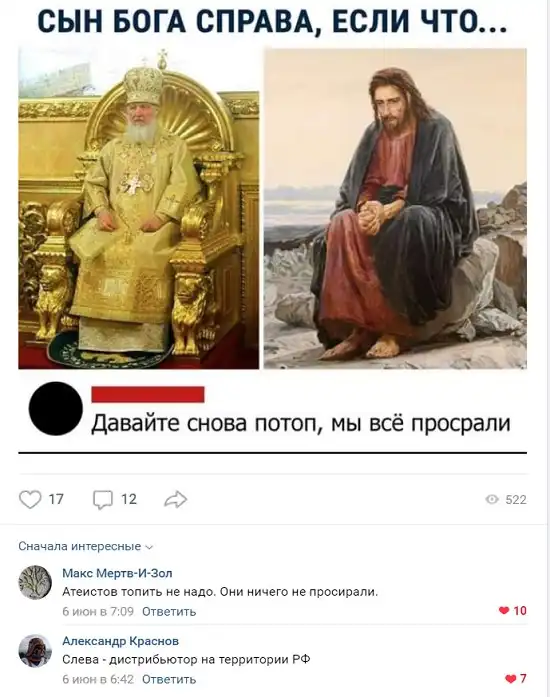Click the views eye icon
The width and height of the screenshot is (550, 697).
[492, 500]
